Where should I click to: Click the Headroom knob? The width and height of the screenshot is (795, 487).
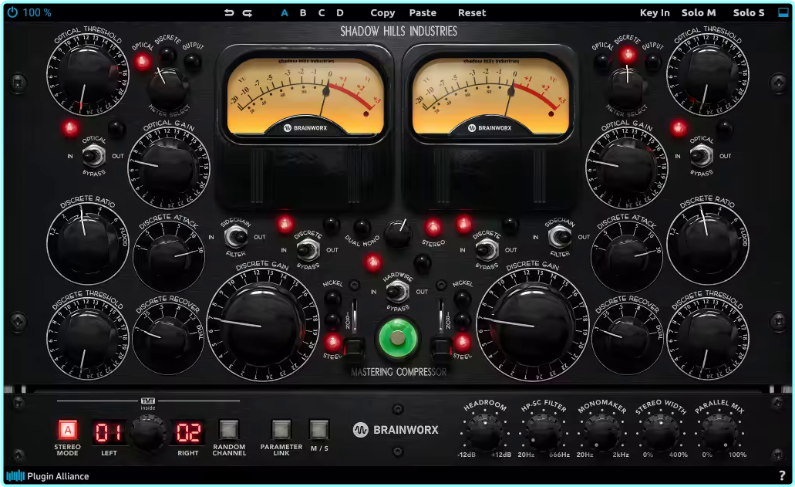[485, 432]
